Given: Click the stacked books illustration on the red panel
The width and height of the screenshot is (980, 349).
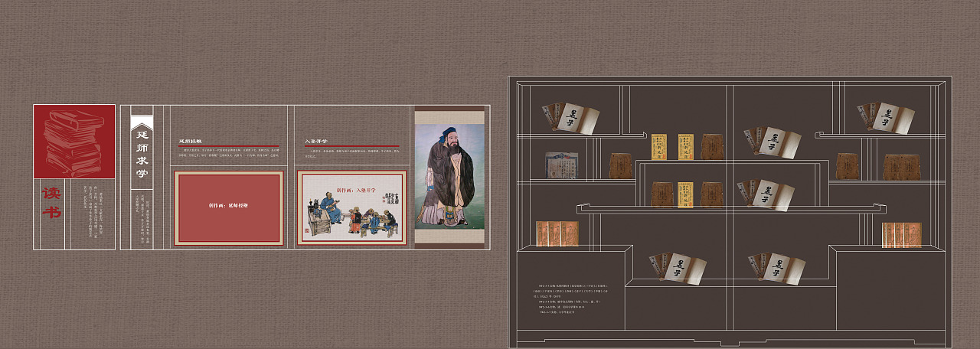Looking at the screenshot, I should [x=74, y=142].
